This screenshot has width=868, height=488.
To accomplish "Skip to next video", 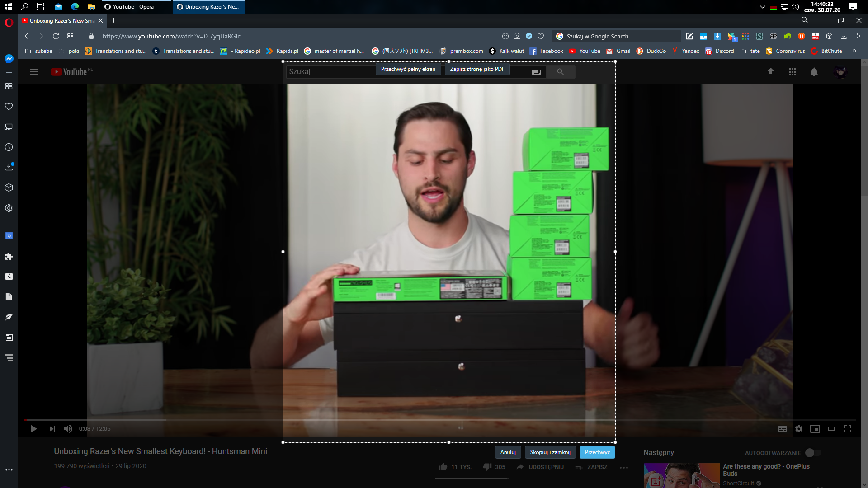I will [52, 429].
